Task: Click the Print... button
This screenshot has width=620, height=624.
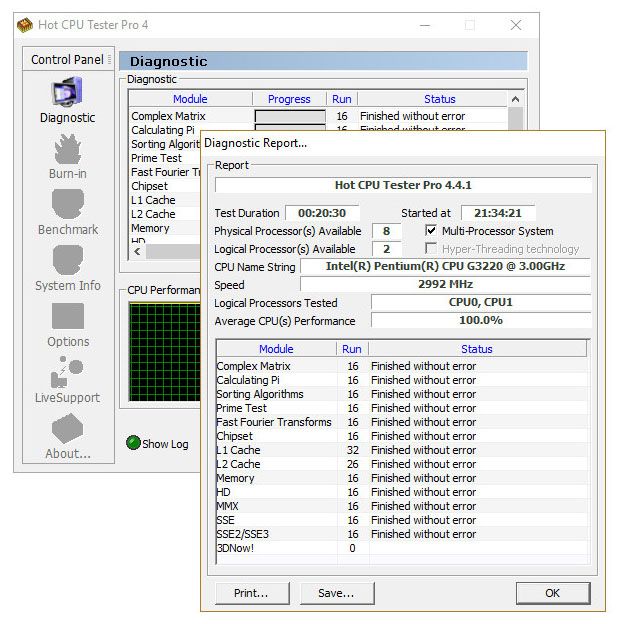Action: point(252,593)
